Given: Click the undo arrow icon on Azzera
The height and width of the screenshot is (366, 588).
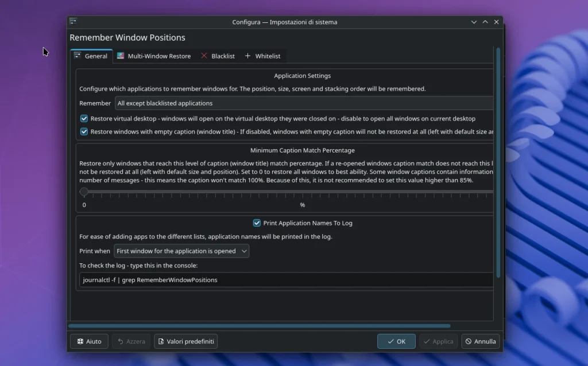Looking at the screenshot, I should pos(120,341).
